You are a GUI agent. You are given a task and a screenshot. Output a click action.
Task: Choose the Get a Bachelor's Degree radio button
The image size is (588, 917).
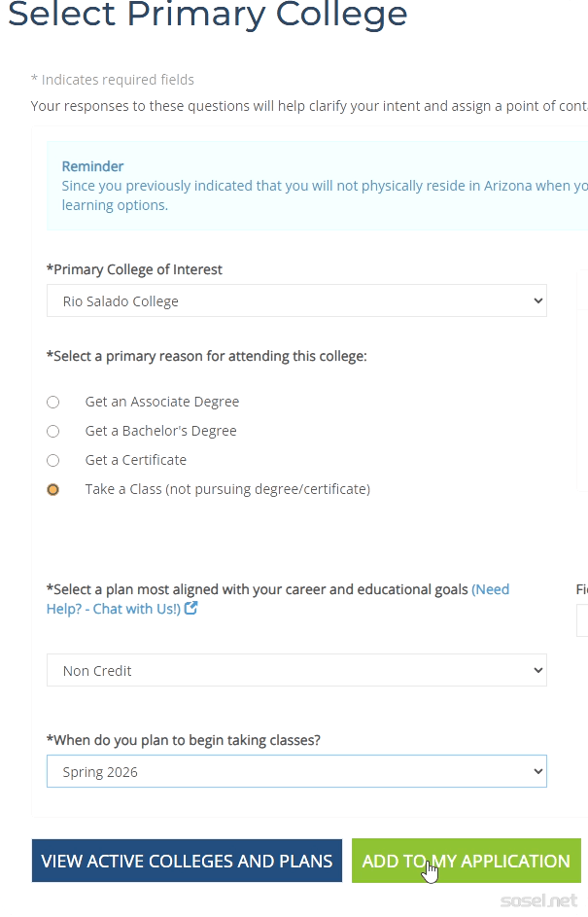click(53, 431)
